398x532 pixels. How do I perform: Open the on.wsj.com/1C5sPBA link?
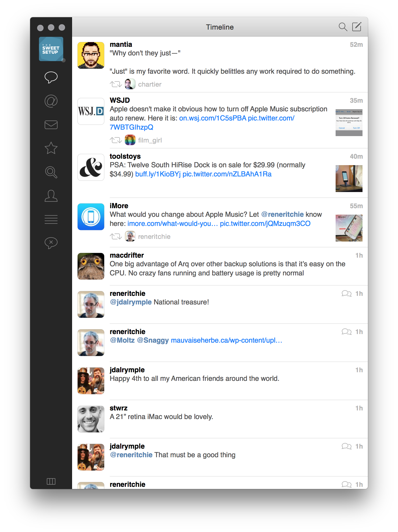[213, 118]
